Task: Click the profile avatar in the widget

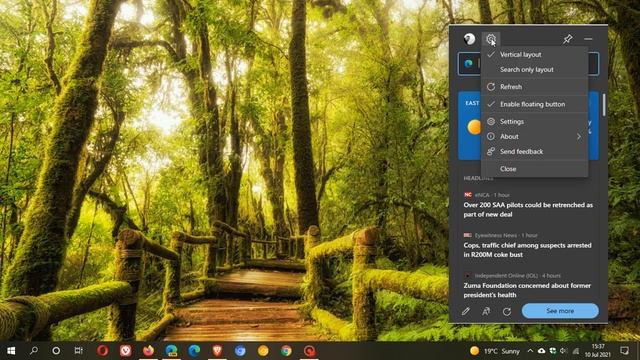Action: [469, 39]
